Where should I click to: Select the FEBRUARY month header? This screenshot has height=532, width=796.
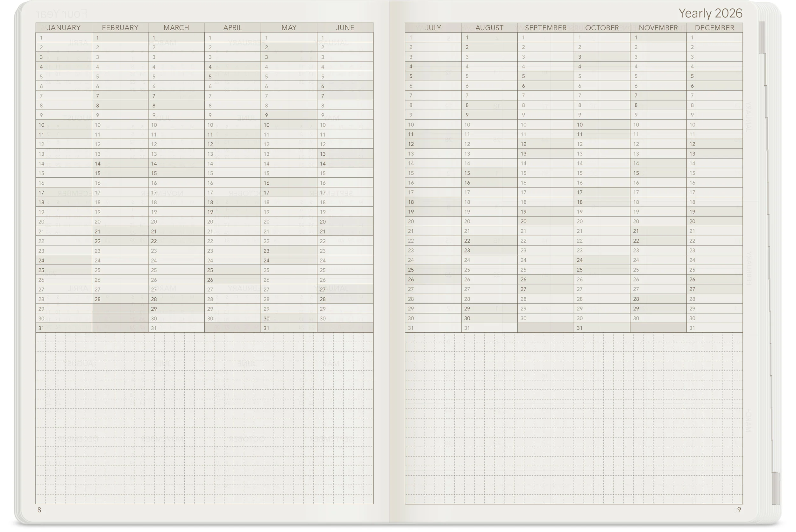click(x=120, y=27)
